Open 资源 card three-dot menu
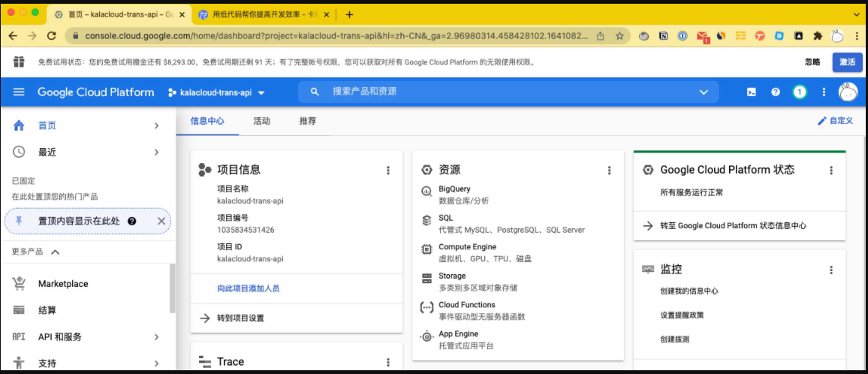This screenshot has height=374, width=868. click(610, 170)
